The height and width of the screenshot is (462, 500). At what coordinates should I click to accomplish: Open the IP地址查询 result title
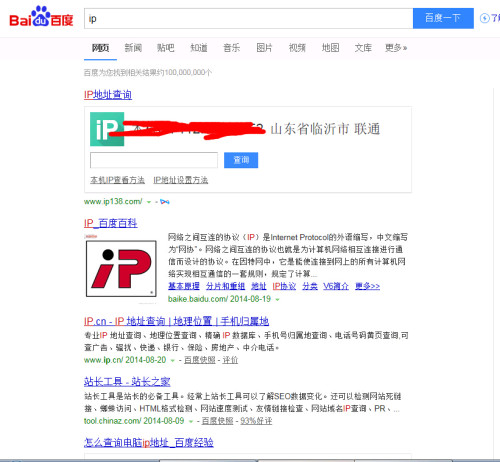pos(108,95)
